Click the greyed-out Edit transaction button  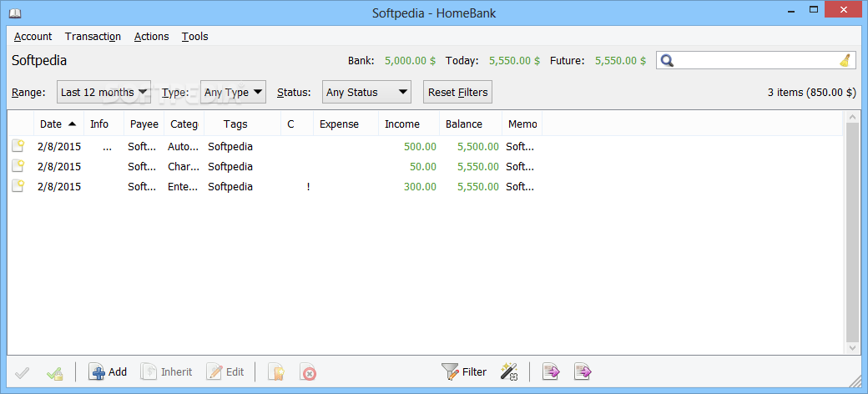pyautogui.click(x=225, y=371)
